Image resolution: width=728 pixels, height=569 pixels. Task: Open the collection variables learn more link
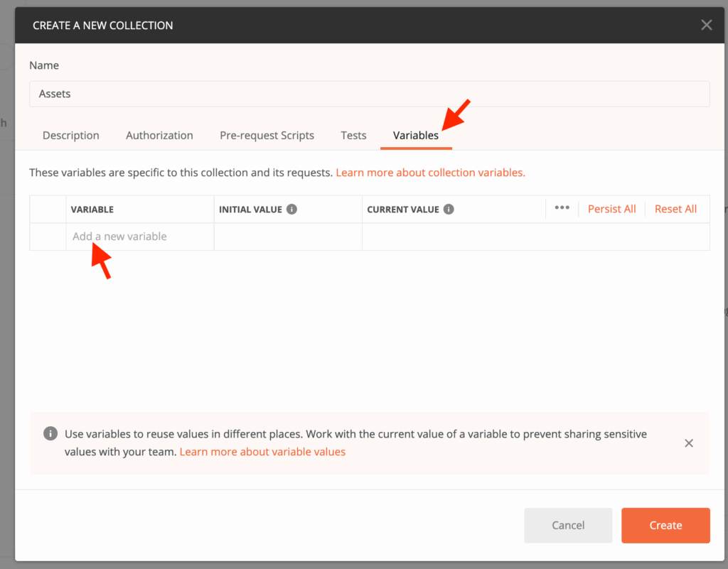(429, 172)
